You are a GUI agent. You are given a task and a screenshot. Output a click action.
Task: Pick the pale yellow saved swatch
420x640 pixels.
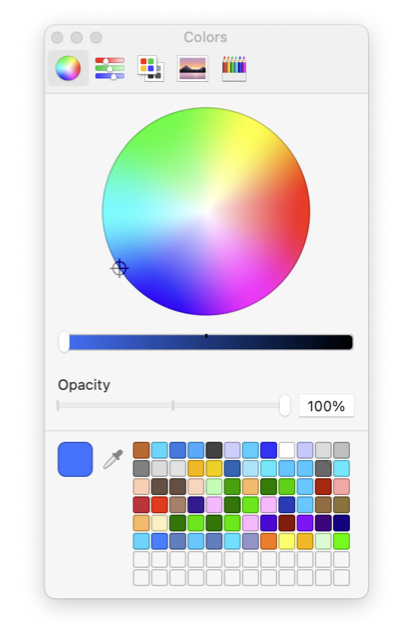pos(287,541)
